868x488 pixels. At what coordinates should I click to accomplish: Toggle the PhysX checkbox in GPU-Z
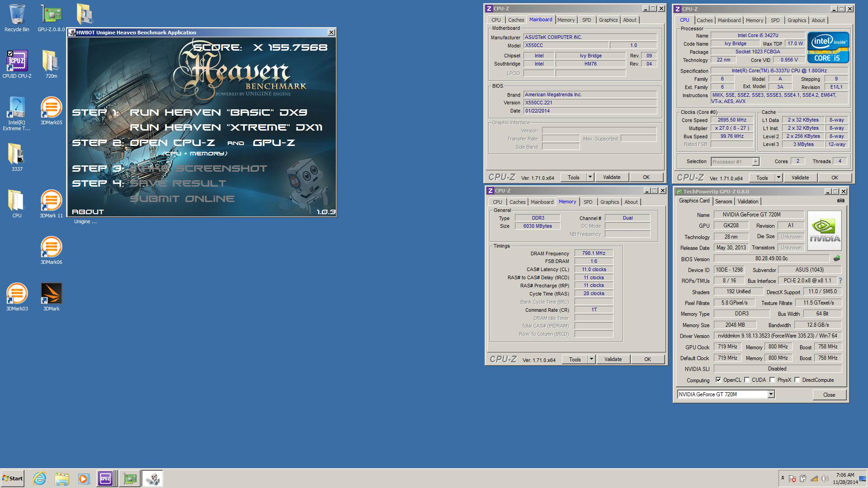point(772,380)
